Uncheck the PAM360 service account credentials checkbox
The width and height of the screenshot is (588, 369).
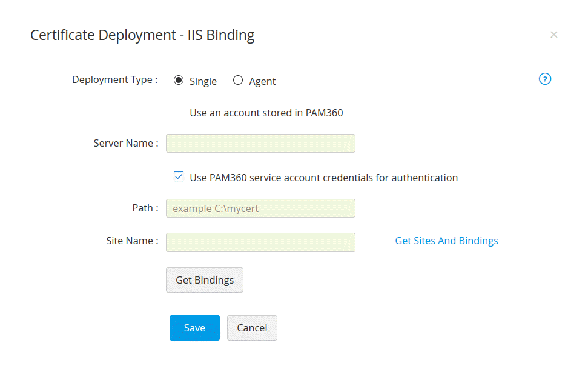pyautogui.click(x=179, y=177)
